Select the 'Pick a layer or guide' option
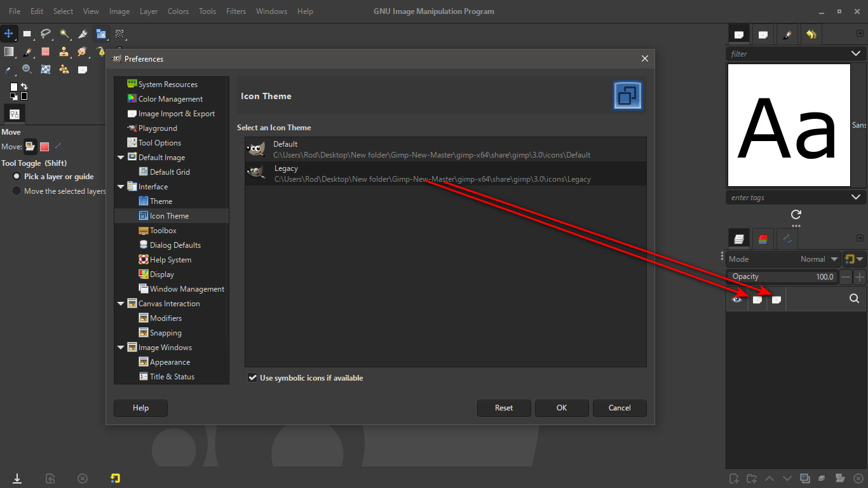 pyautogui.click(x=53, y=177)
